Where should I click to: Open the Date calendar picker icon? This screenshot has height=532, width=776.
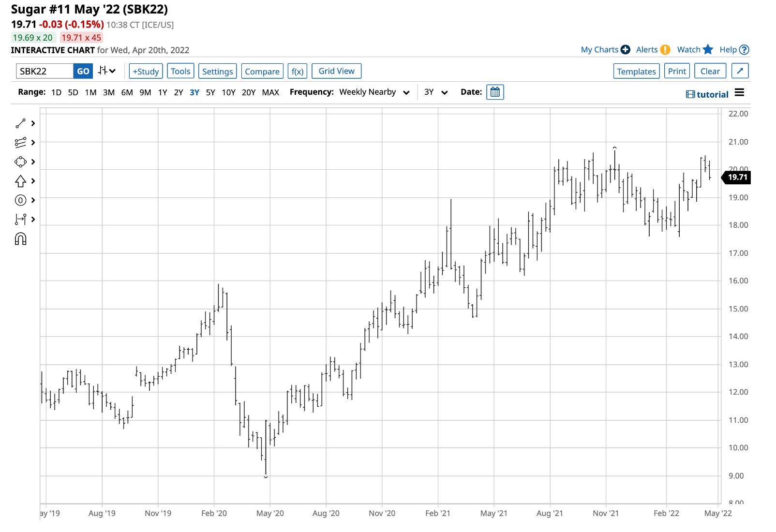point(495,92)
